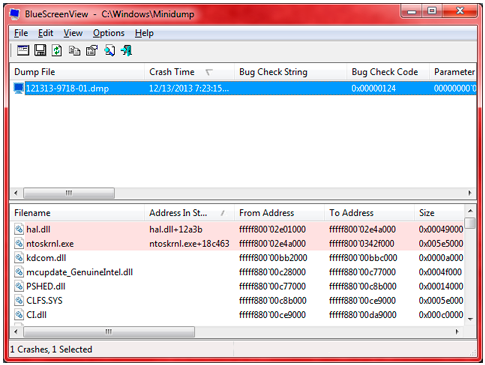This screenshot has width=485, height=365.
Task: Click the kdcom.dll file icon
Action: point(19,258)
